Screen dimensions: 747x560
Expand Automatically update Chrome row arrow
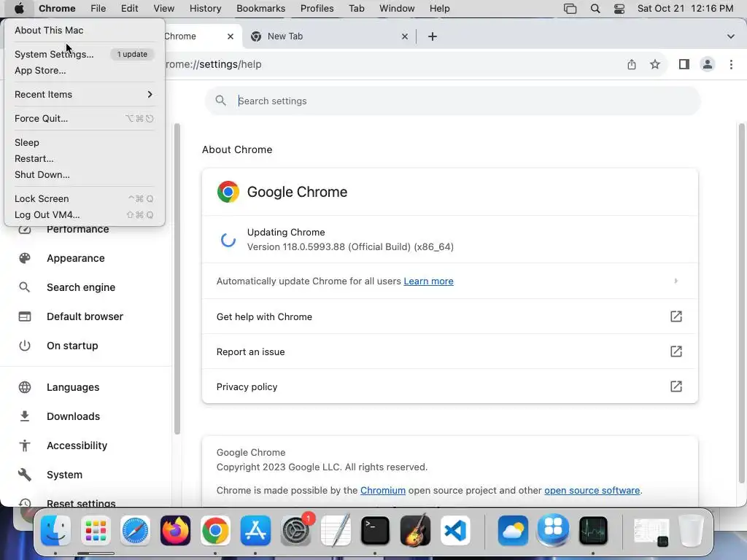pos(676,281)
